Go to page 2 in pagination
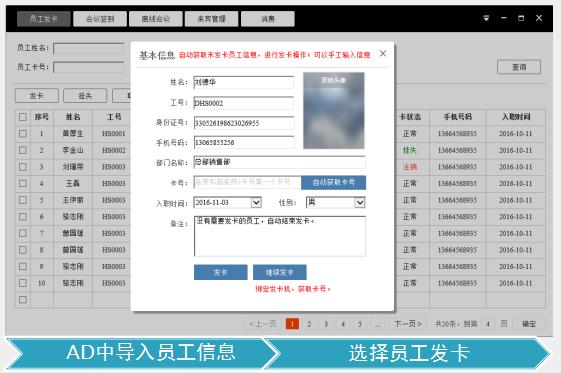This screenshot has height=373, width=561. pyautogui.click(x=309, y=324)
